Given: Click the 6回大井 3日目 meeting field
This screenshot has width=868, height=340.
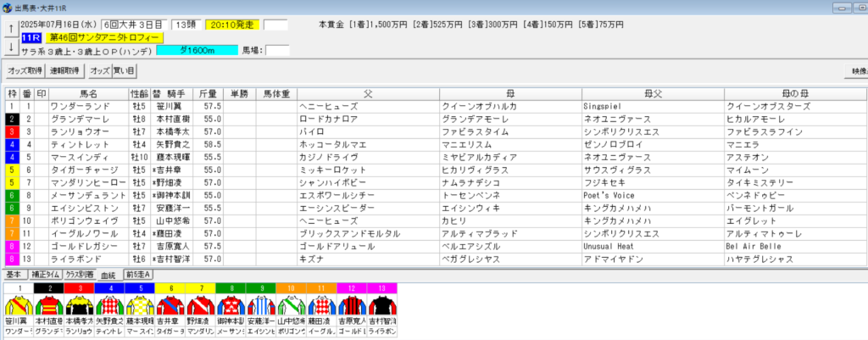Looking at the screenshot, I should pos(133,25).
